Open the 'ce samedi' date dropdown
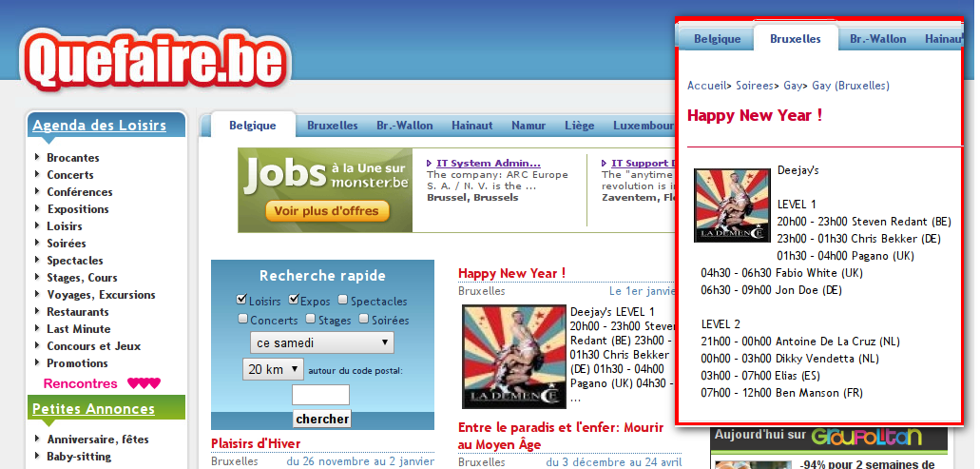980x469 pixels. click(322, 342)
